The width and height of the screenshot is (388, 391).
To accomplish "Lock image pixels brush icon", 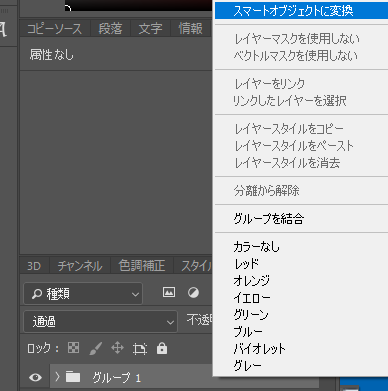I will coord(96,349).
